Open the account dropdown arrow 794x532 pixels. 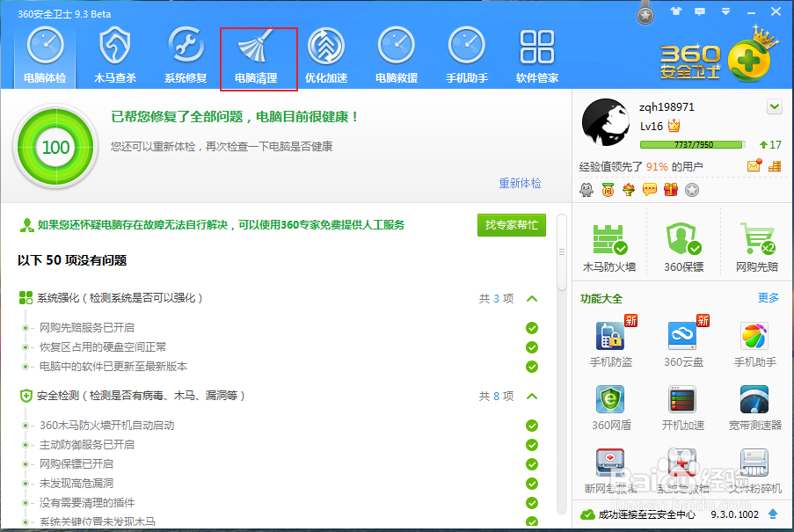(775, 106)
